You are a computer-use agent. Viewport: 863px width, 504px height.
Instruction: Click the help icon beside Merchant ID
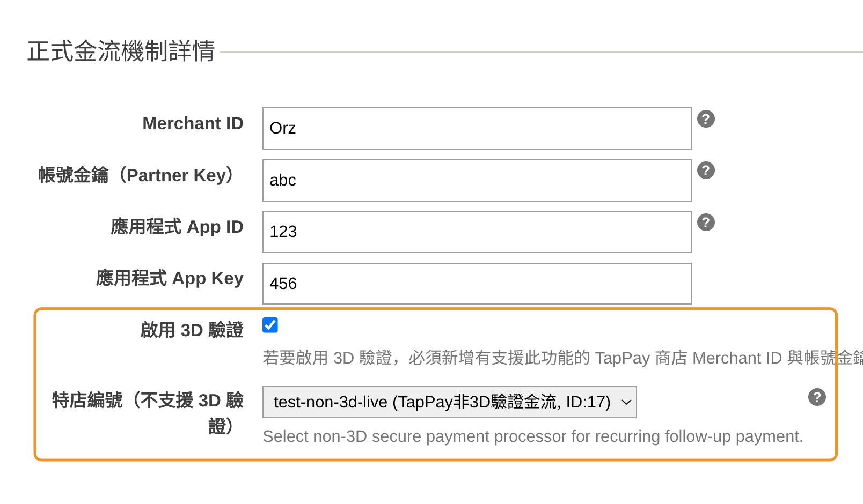click(706, 119)
